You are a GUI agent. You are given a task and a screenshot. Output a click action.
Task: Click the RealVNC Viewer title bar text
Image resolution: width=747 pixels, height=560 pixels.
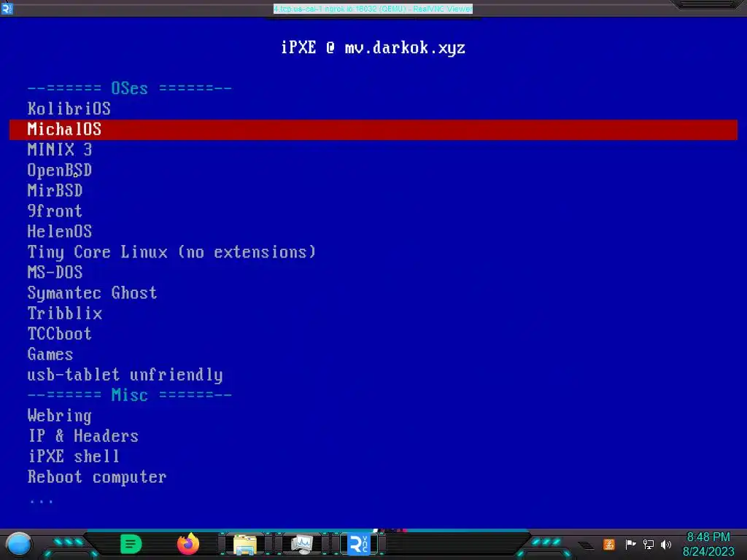pos(373,9)
